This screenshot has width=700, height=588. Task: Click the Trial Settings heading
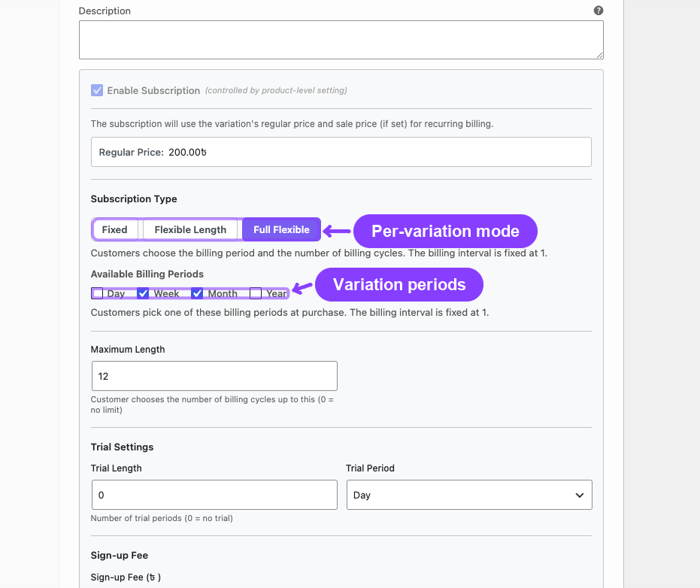[122, 447]
